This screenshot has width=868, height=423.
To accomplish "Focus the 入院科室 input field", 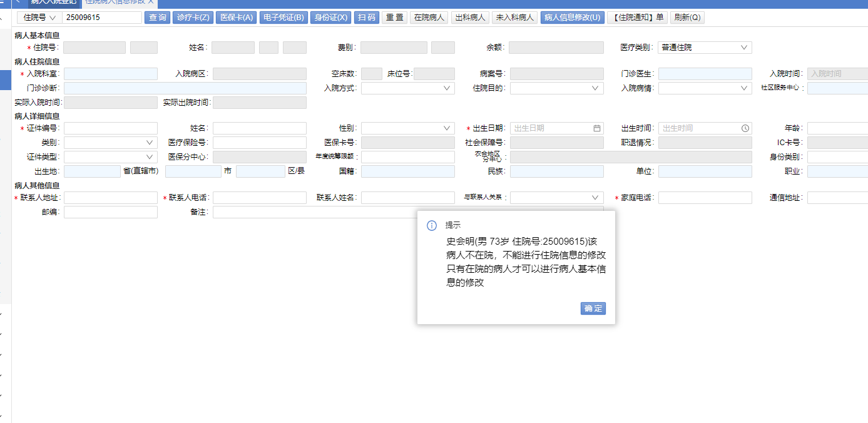I will (111, 74).
